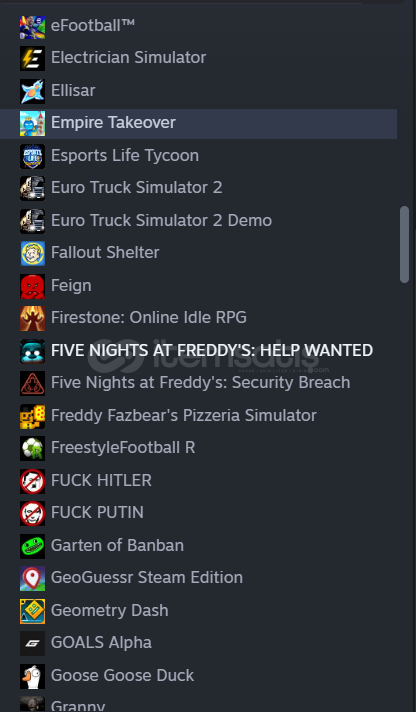Viewport: 416px width, 712px height.
Task: Click the library list vertical scrollbar thumb
Action: coord(404,245)
